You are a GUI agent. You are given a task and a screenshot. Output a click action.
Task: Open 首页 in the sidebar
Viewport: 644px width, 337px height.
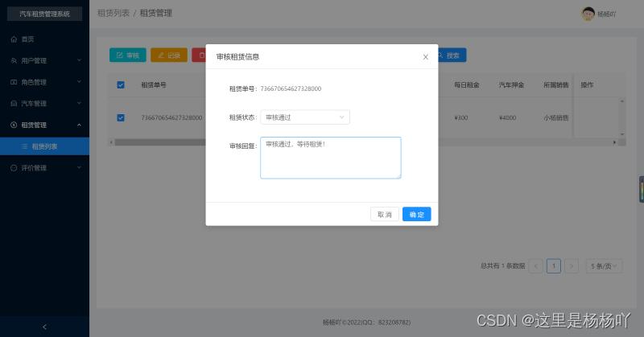pos(44,39)
